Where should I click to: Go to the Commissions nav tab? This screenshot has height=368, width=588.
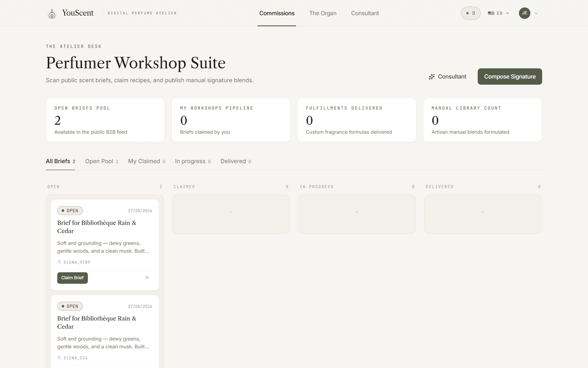(x=277, y=13)
